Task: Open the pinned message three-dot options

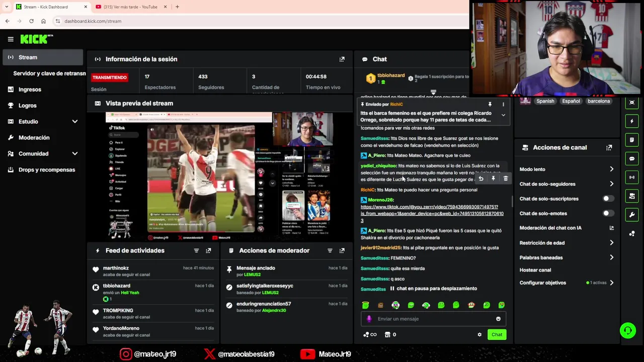Action: point(503,105)
